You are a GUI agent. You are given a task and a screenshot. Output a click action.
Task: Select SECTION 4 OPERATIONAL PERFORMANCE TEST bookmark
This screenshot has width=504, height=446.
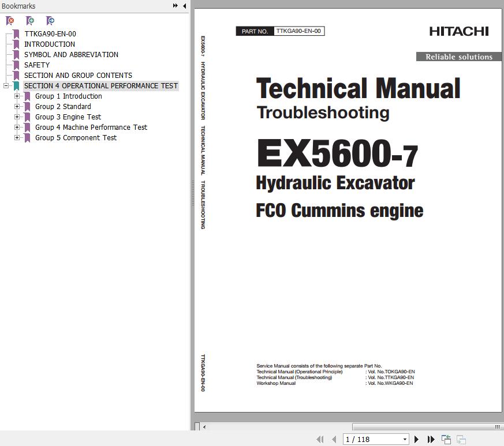(x=101, y=86)
